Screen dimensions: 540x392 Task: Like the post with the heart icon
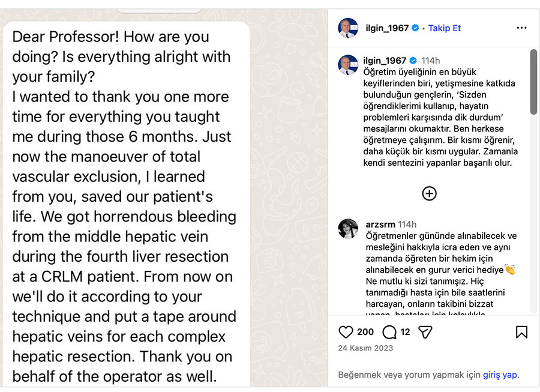(x=346, y=332)
